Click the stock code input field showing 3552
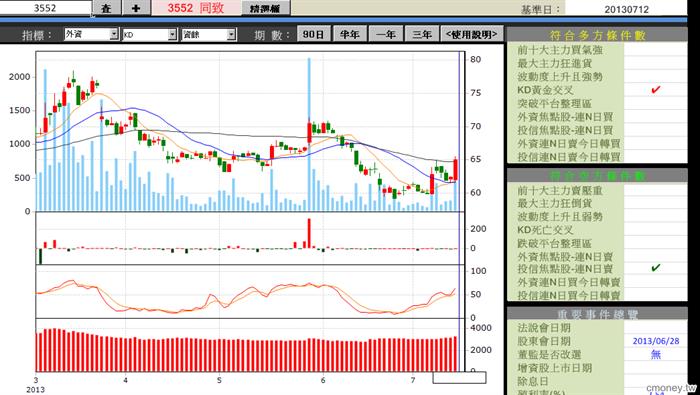Viewport: 700px width, 395px height. 46,8
